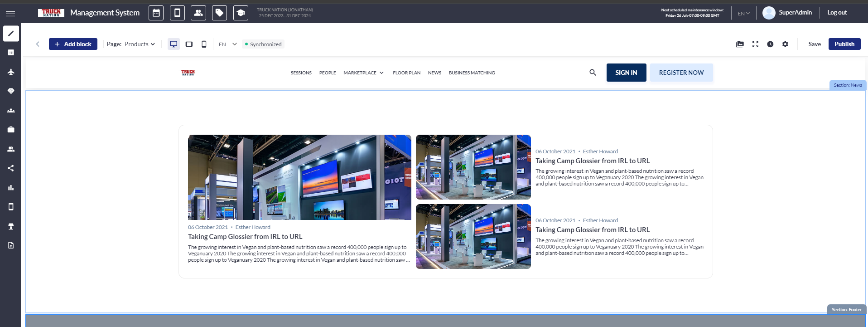Click the Sign In button

(626, 73)
